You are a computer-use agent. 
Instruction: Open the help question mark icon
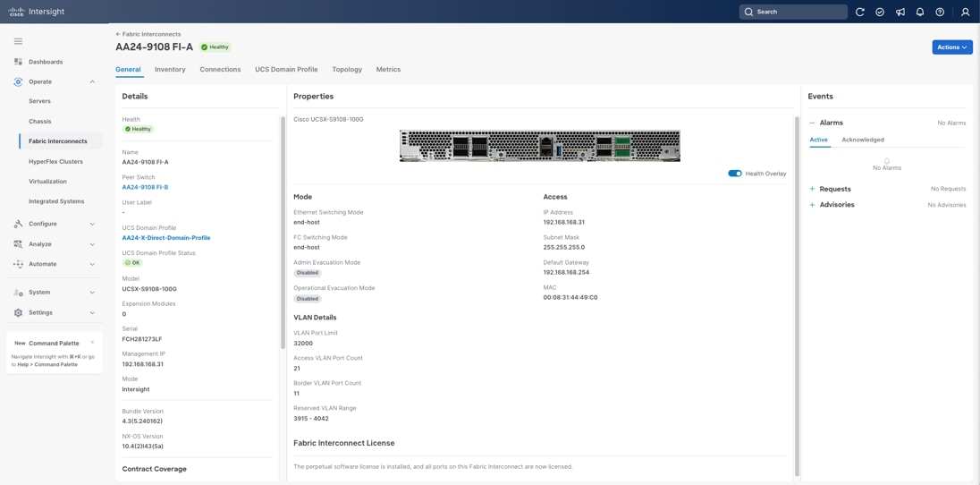click(940, 12)
